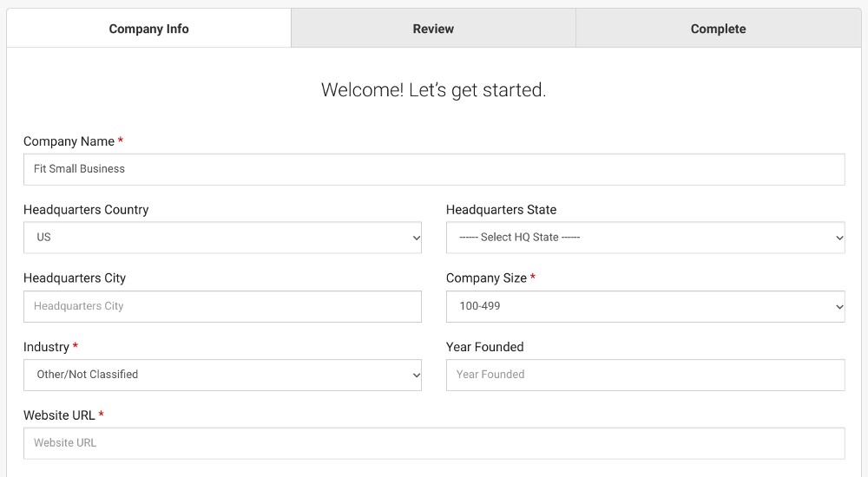868x477 pixels.
Task: Focus the Company Name text field
Action: point(434,169)
